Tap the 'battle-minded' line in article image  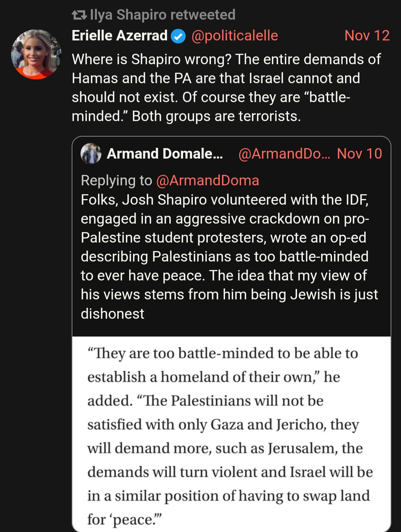tap(223, 353)
